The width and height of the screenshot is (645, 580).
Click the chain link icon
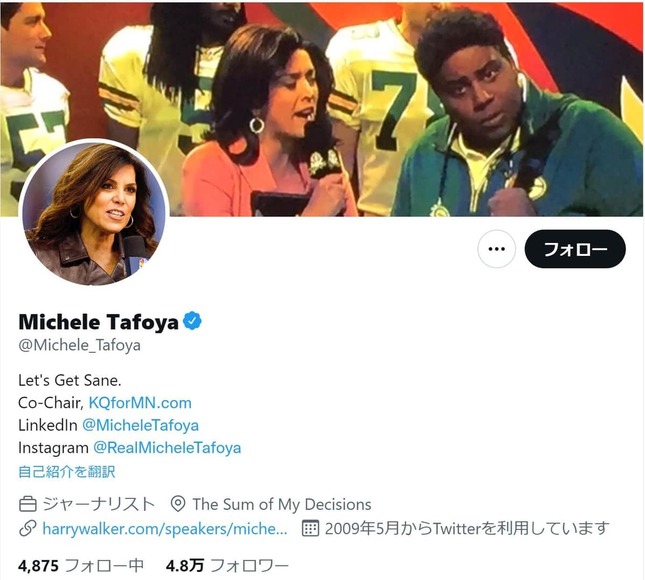28,529
